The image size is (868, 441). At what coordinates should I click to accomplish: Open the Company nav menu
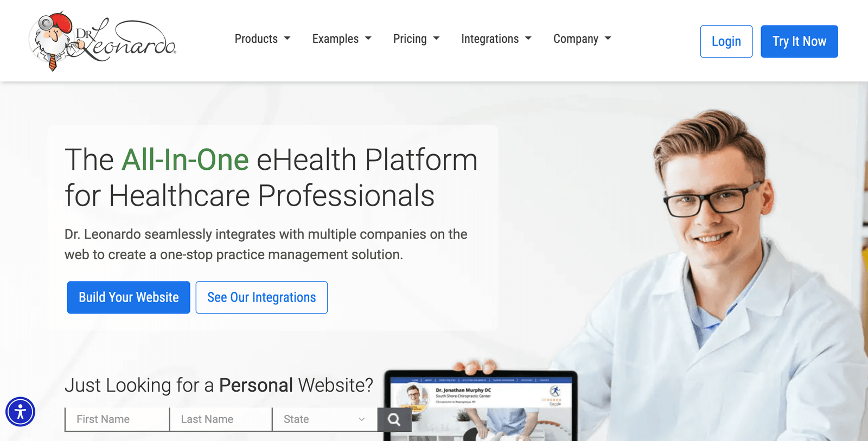click(x=582, y=39)
